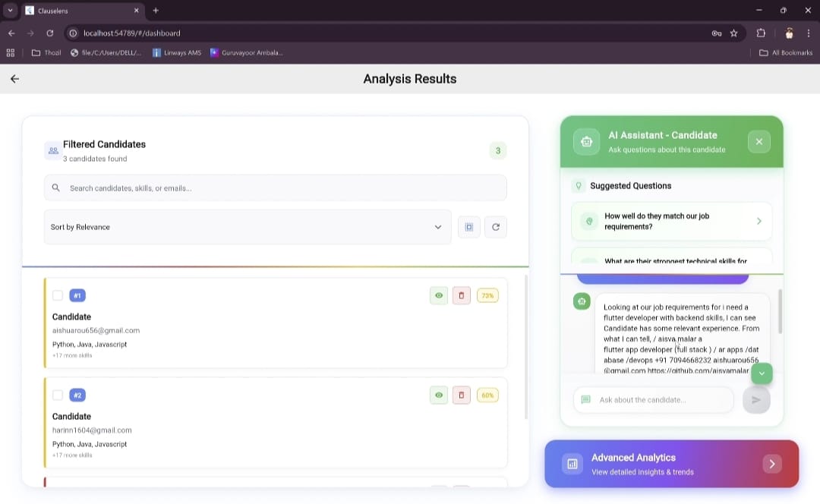Close the Clauselens tab
Screen dimensions: 820x504
(137, 11)
